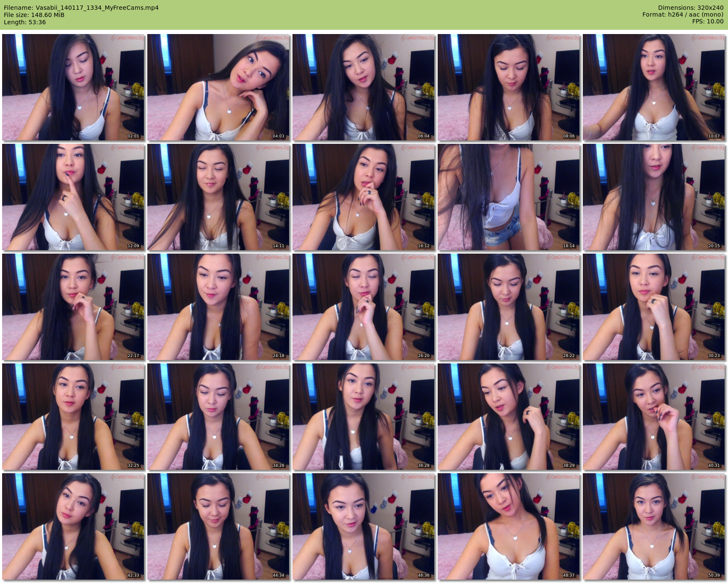Click the frame marked 16:12
This screenshot has height=583, width=728.
click(364, 197)
